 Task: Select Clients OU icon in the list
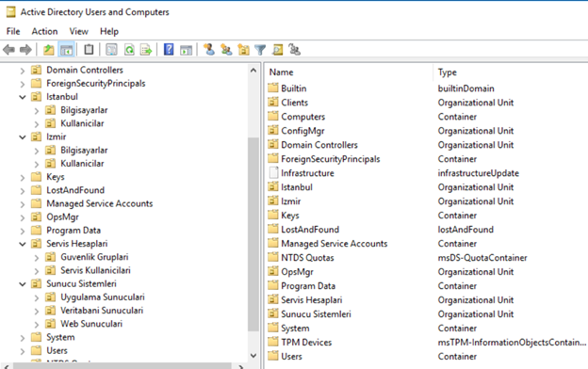coord(273,103)
